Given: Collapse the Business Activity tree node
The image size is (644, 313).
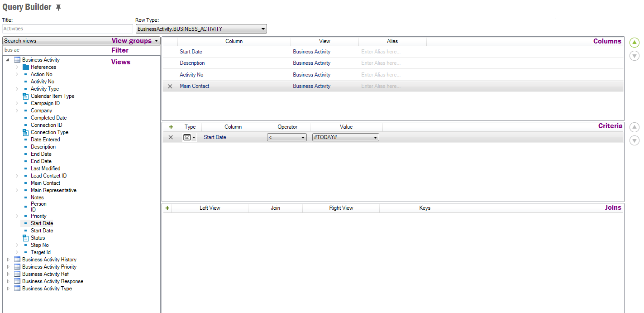Looking at the screenshot, I should point(8,60).
